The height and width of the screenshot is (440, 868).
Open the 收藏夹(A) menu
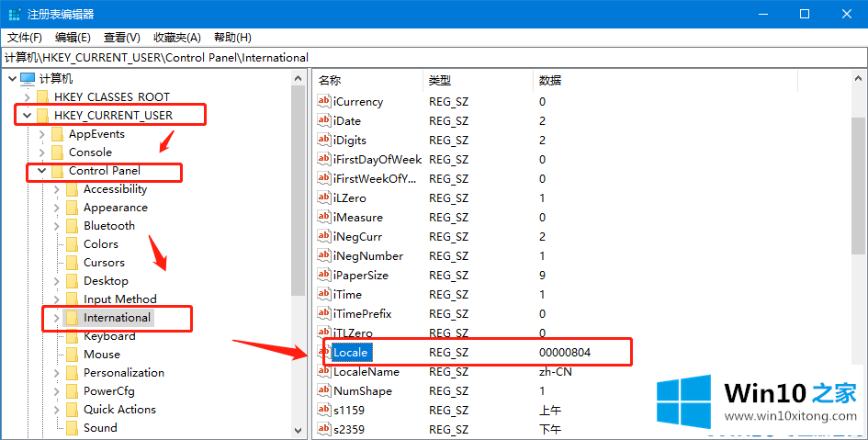point(177,38)
